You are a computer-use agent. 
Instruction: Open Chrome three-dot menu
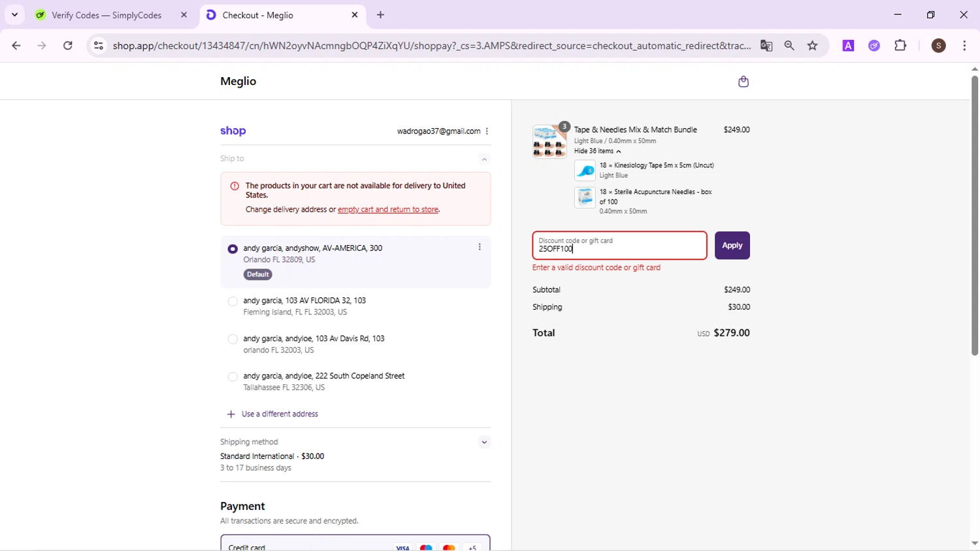point(965,46)
